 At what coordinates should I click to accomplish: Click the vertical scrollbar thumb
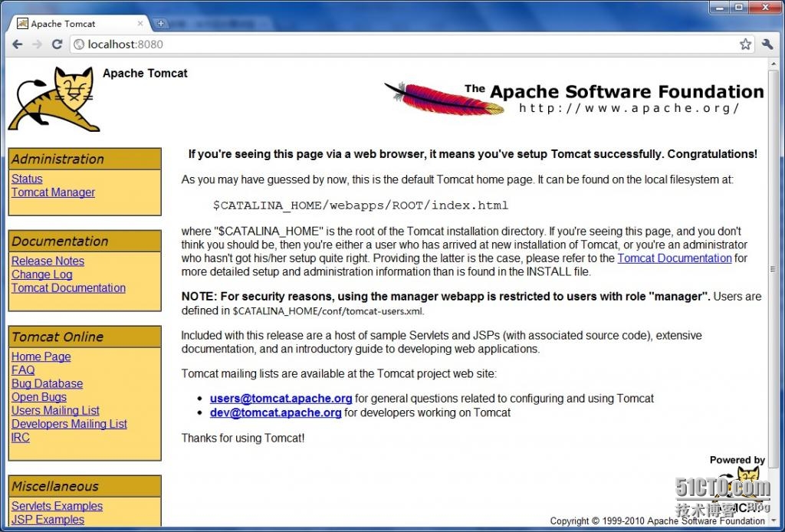(x=774, y=269)
